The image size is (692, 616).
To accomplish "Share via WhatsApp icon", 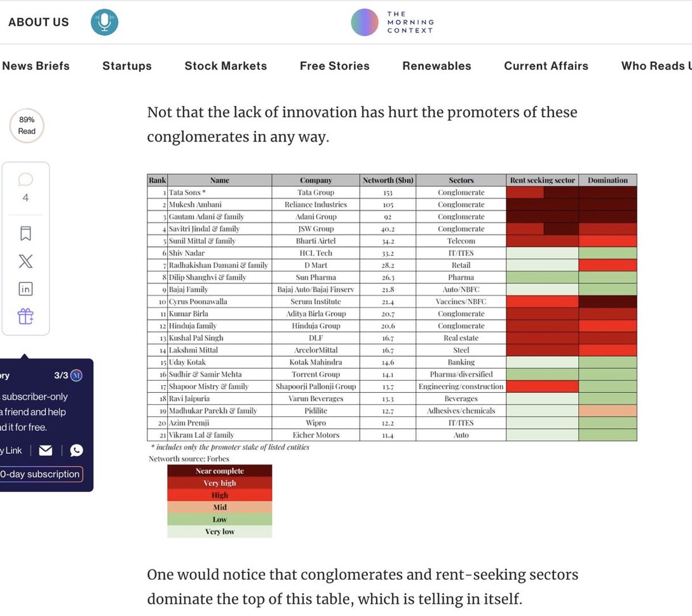I will [x=76, y=450].
